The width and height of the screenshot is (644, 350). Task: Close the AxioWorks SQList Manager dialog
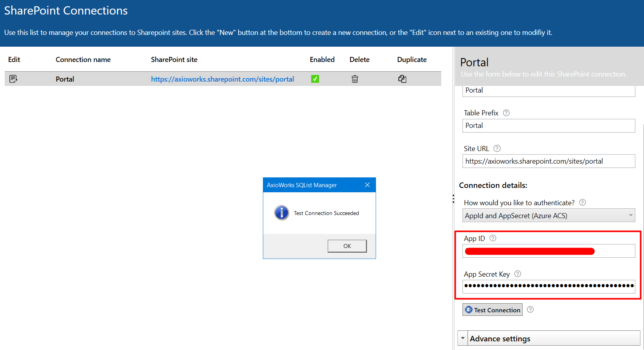pyautogui.click(x=367, y=185)
